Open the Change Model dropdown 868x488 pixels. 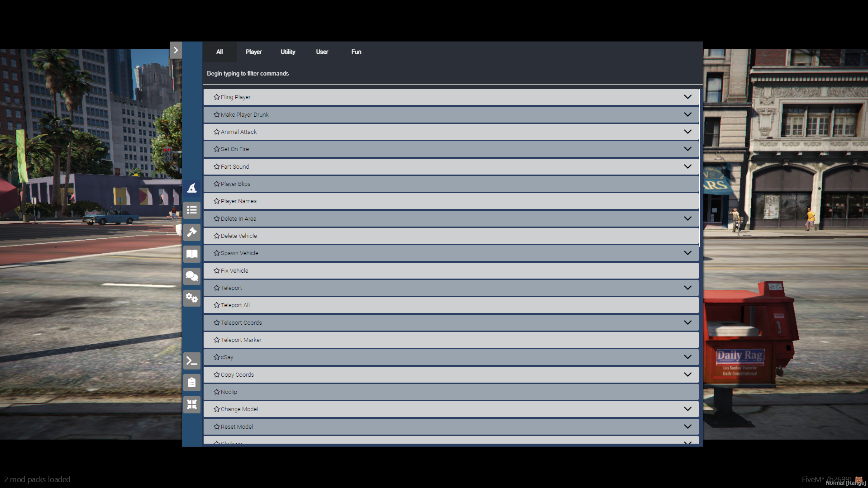(x=687, y=408)
